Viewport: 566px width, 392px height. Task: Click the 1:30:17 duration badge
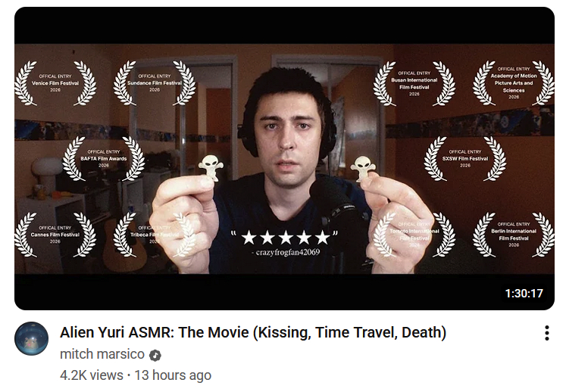point(524,293)
